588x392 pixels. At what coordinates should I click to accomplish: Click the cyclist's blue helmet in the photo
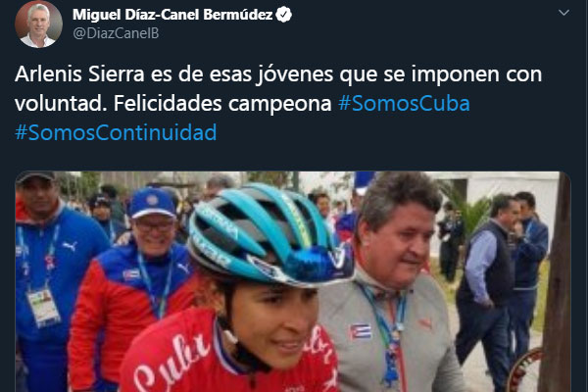[x=270, y=233]
